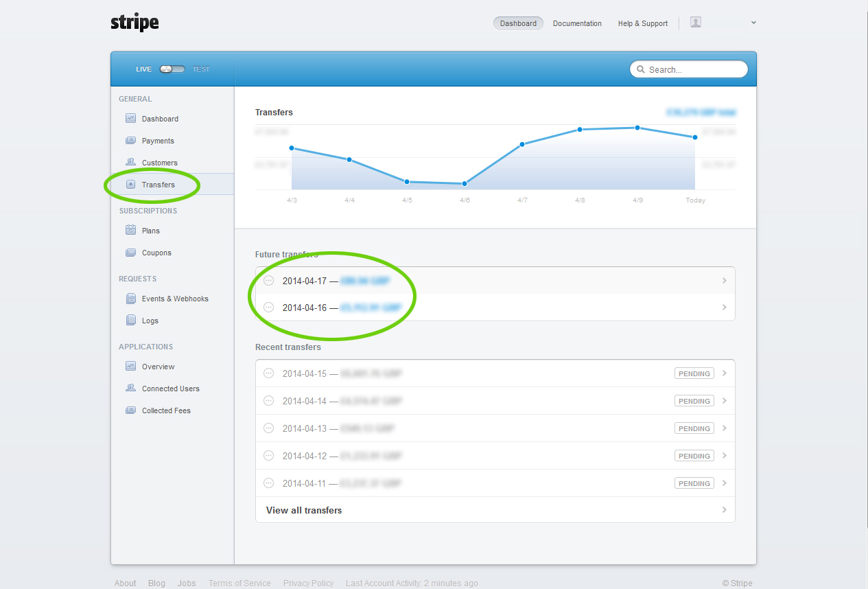Expand the 2014-04-15 transfer chevron
This screenshot has width=868, height=589.
[x=725, y=373]
